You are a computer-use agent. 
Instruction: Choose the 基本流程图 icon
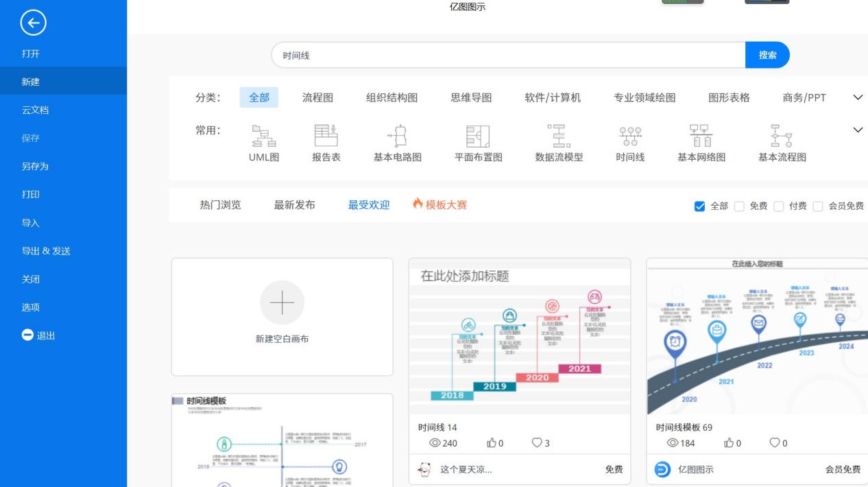click(x=782, y=136)
